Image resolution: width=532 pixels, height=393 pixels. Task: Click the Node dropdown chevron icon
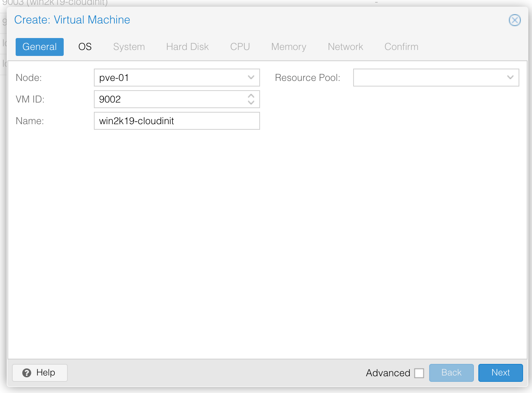click(251, 78)
